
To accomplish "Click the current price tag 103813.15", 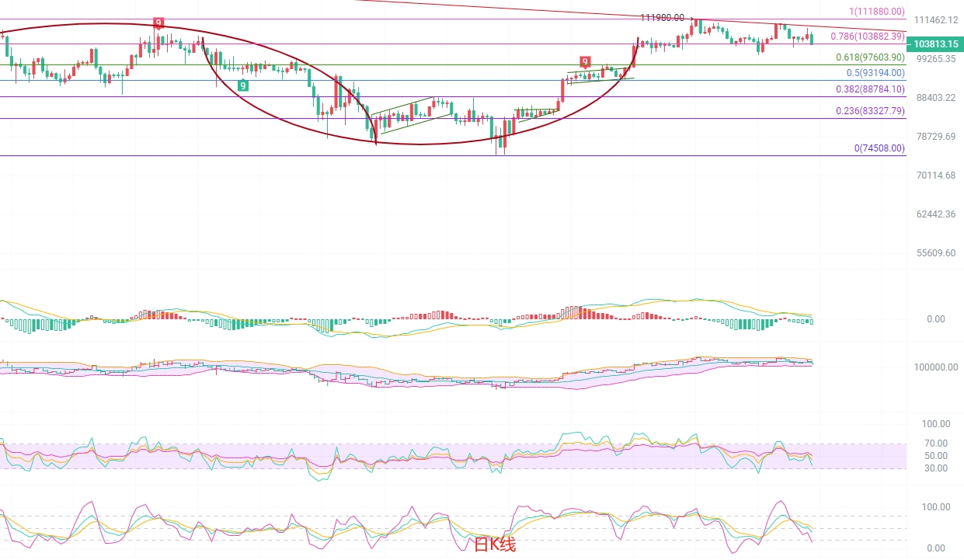I will pos(935,44).
